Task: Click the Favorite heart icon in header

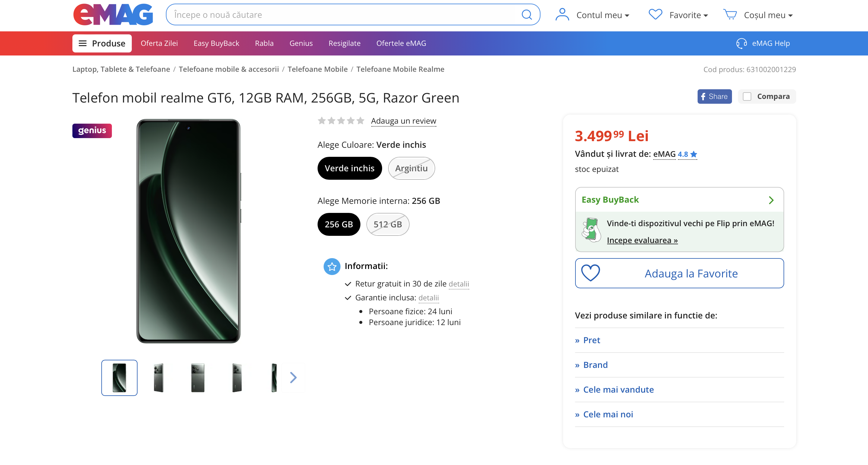Action: (x=655, y=15)
